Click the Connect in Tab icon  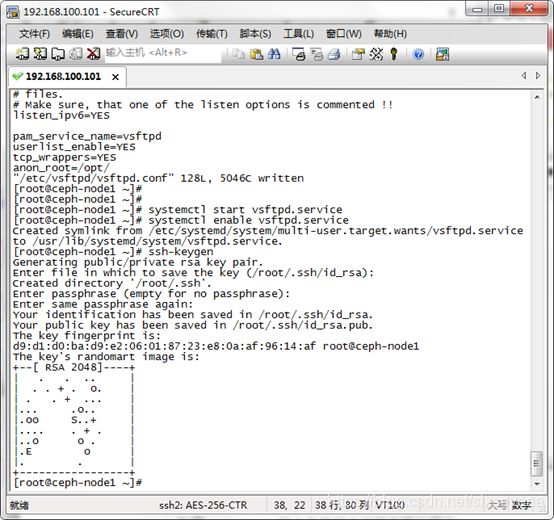(58, 54)
